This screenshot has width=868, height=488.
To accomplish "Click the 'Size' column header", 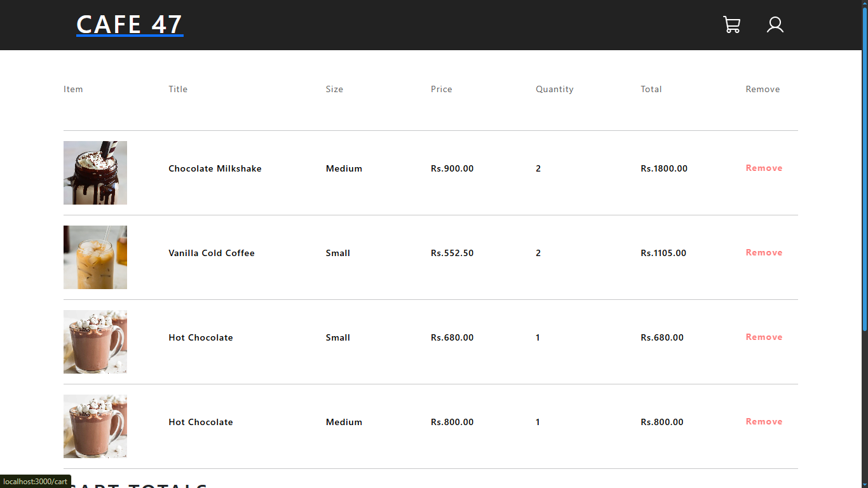I will (334, 89).
